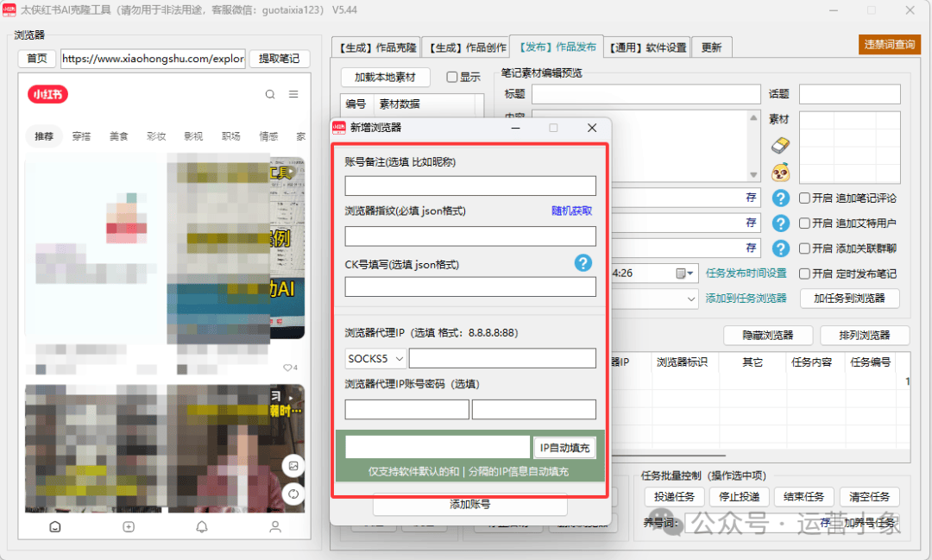Screen dimensions: 932x560
Task: Open help icon next to 追加艾特用户
Action: [780, 223]
